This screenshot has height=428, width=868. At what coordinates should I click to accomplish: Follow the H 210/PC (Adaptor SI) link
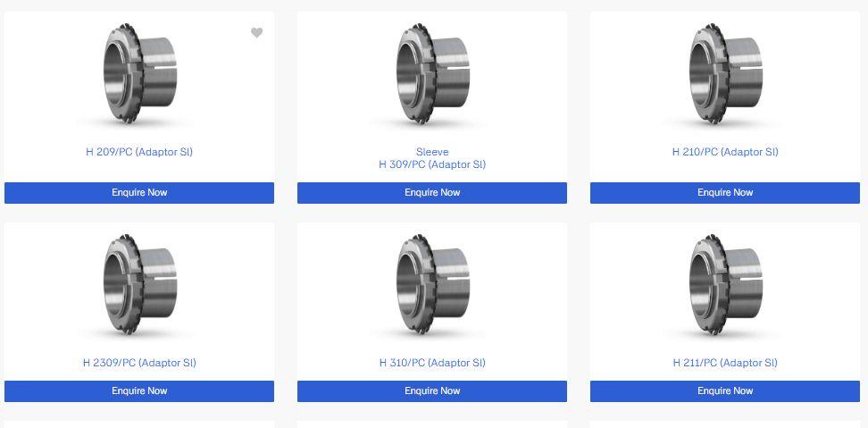coord(725,152)
